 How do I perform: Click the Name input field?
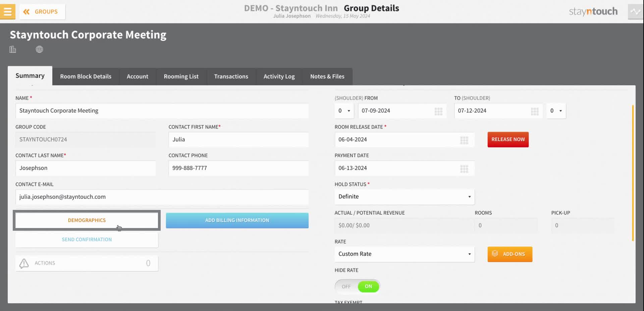click(x=162, y=111)
